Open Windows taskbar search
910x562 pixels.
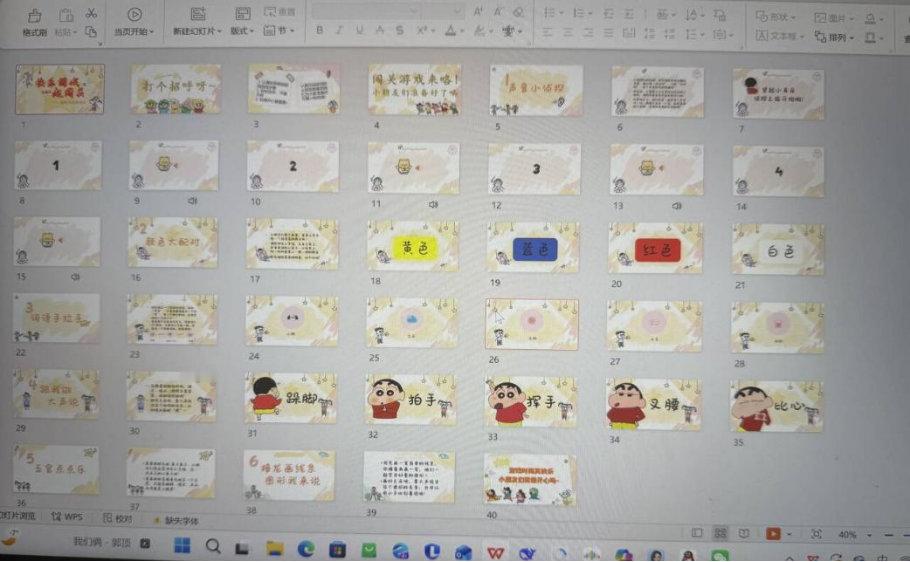tap(213, 546)
